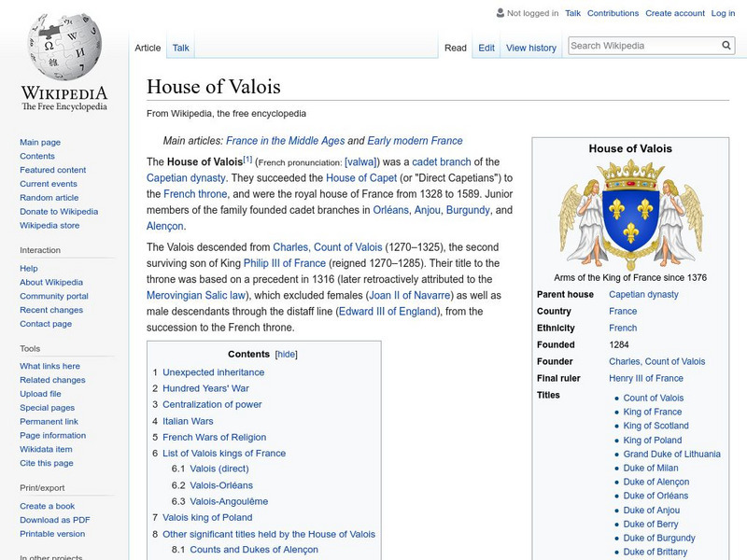This screenshot has height=560, width=747.
Task: Select the Read tab
Action: coord(456,48)
